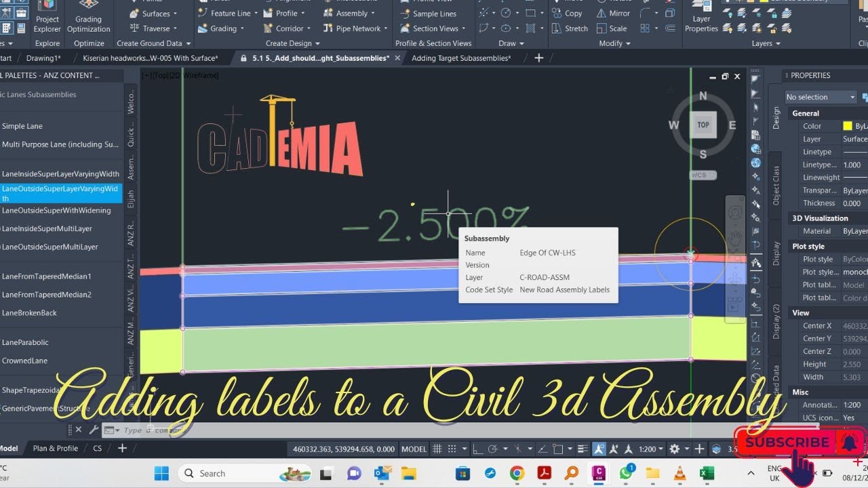Expand the Create Design panel
The width and height of the screenshot is (868, 488).
click(293, 43)
